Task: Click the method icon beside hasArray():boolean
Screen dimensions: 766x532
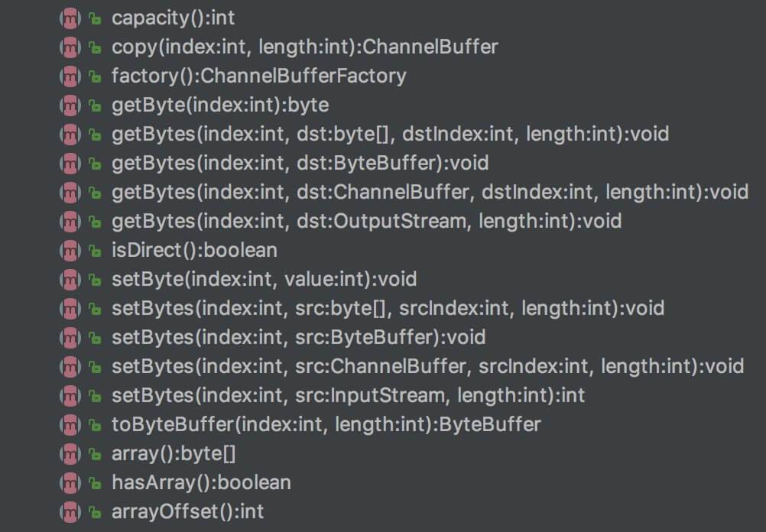Action: pos(70,482)
